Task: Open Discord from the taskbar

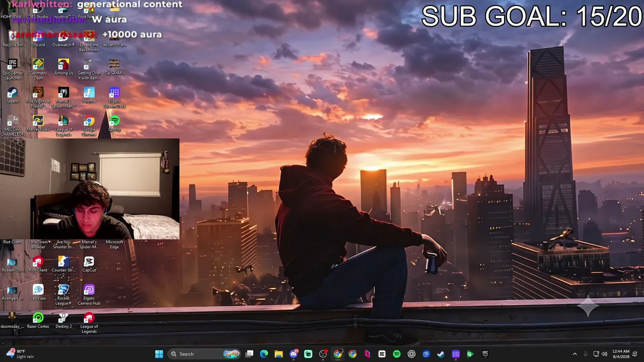Action: click(293, 354)
